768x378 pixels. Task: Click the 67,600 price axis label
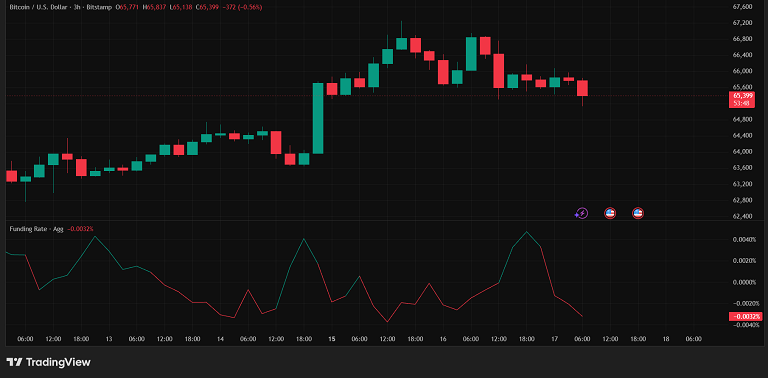click(x=743, y=7)
